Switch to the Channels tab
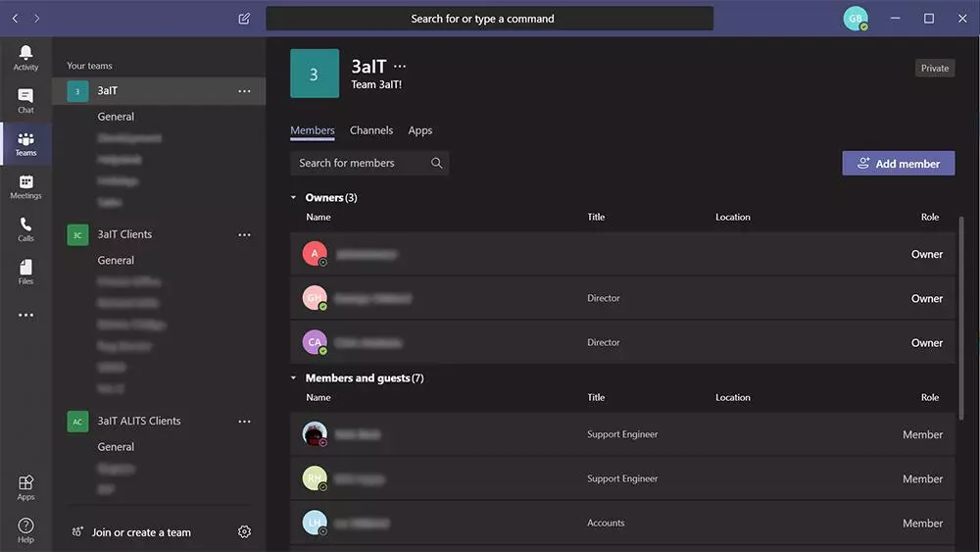 [x=371, y=130]
